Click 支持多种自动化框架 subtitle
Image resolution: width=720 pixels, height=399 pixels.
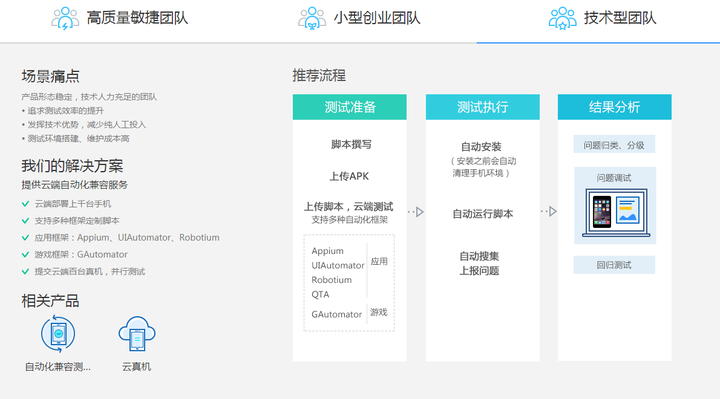pyautogui.click(x=349, y=220)
